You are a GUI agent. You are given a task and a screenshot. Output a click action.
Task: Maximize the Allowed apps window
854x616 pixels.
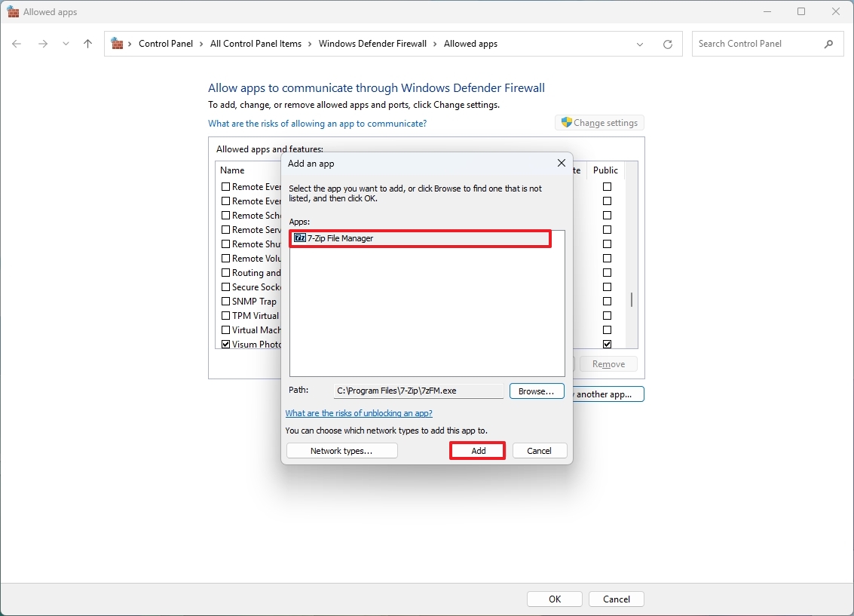[x=801, y=12]
